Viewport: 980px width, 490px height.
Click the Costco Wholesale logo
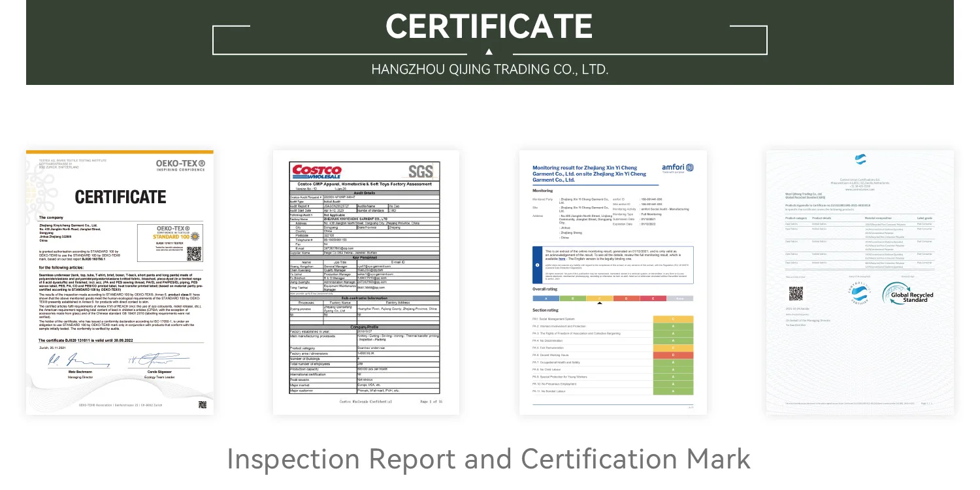coord(317,171)
